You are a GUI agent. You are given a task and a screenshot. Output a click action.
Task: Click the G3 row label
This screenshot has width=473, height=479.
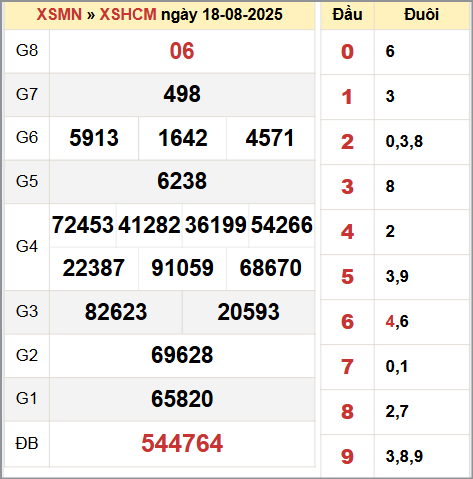click(x=27, y=312)
